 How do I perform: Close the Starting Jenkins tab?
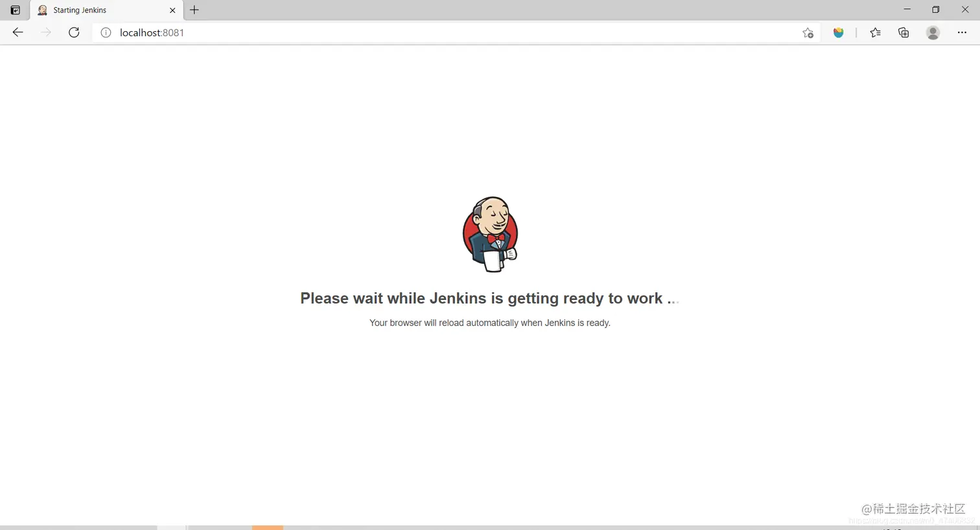coord(172,10)
